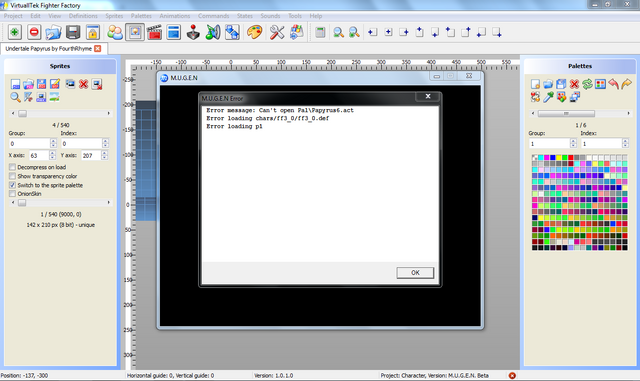Uncheck Switch to the sprite palette
Viewport: 640px width, 381px height.
pos(13,185)
